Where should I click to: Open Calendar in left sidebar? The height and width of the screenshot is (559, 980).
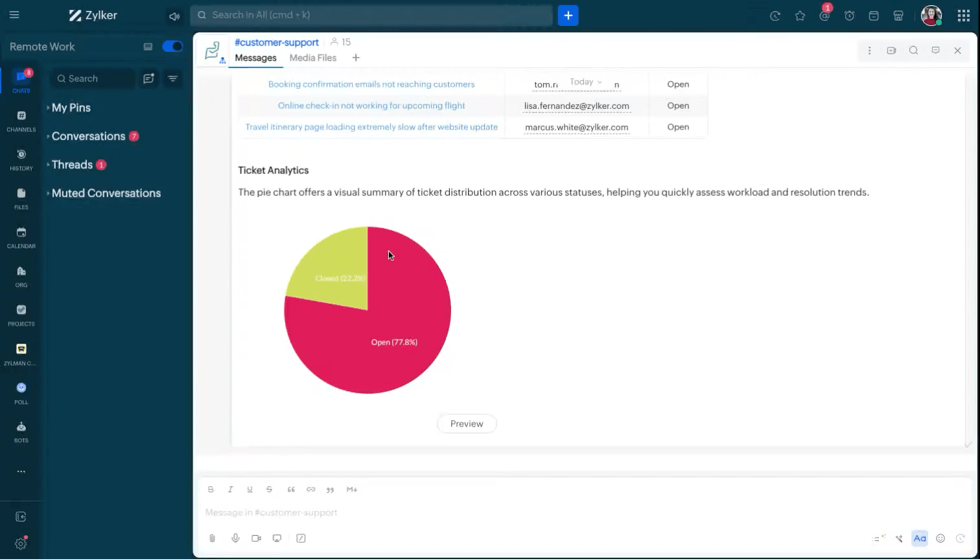click(21, 237)
